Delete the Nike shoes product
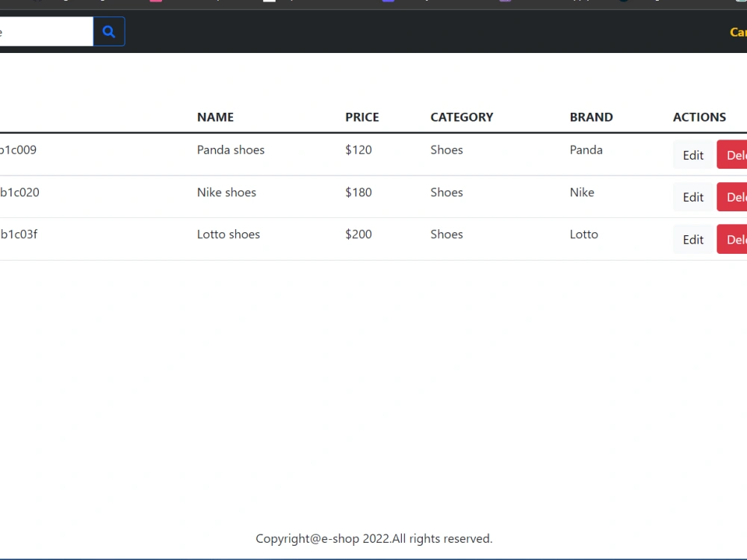 pyautogui.click(x=732, y=197)
